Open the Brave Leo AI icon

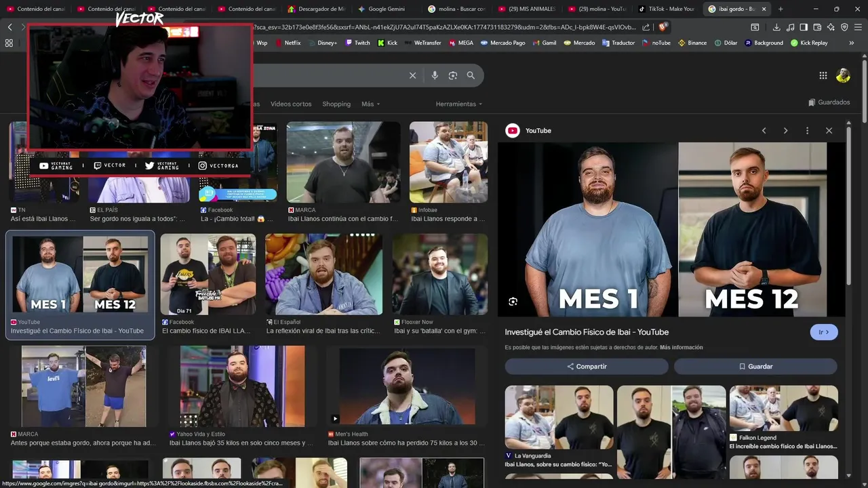click(x=831, y=27)
